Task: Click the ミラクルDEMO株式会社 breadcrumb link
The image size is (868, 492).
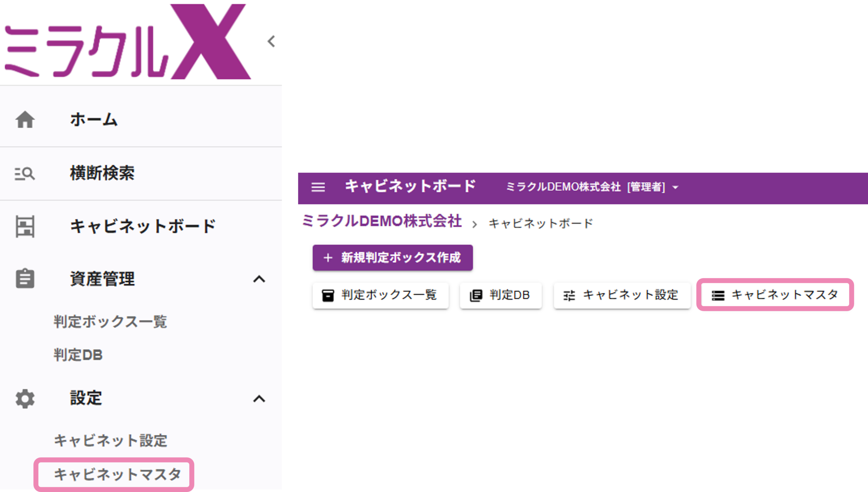Action: [x=382, y=222]
